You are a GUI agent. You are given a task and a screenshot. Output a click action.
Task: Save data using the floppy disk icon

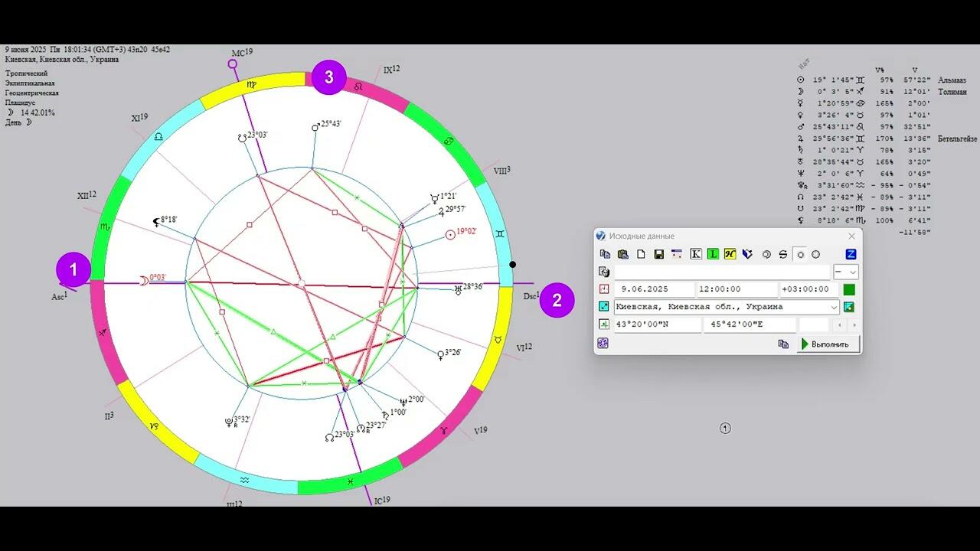[x=658, y=254]
